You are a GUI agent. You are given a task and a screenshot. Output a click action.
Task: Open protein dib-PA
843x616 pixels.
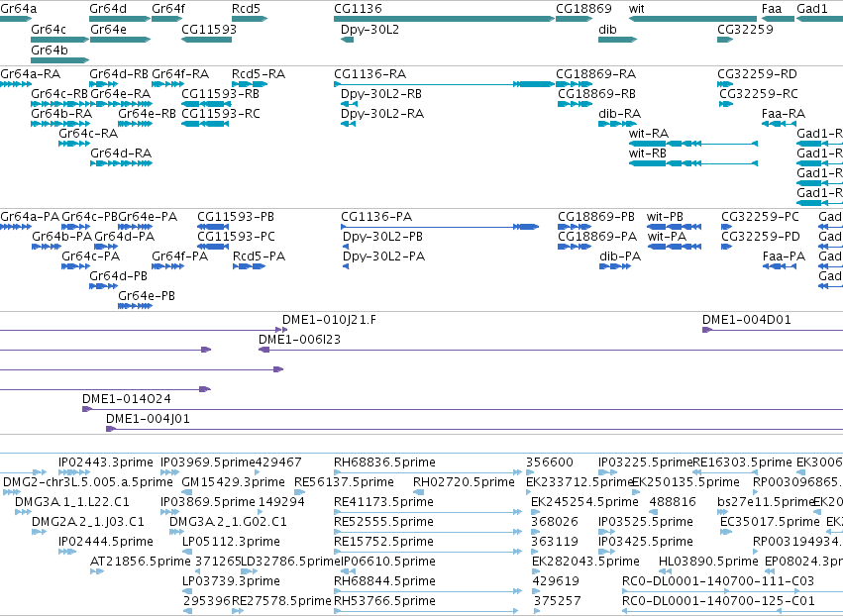click(620, 257)
